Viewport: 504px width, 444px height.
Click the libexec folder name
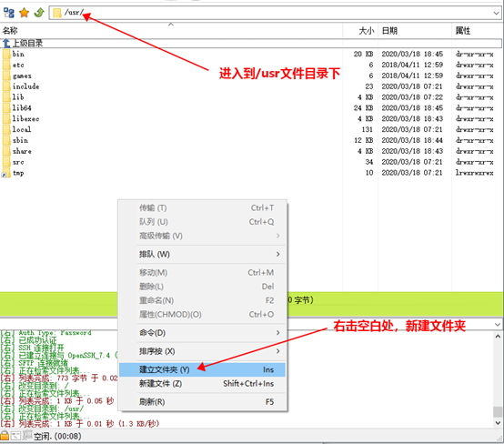click(26, 118)
